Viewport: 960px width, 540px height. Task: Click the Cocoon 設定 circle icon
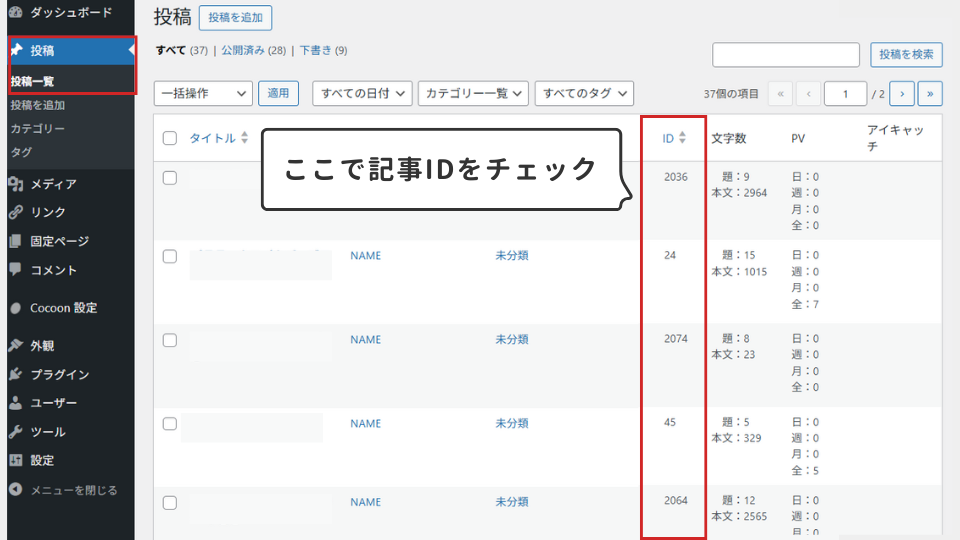16,308
